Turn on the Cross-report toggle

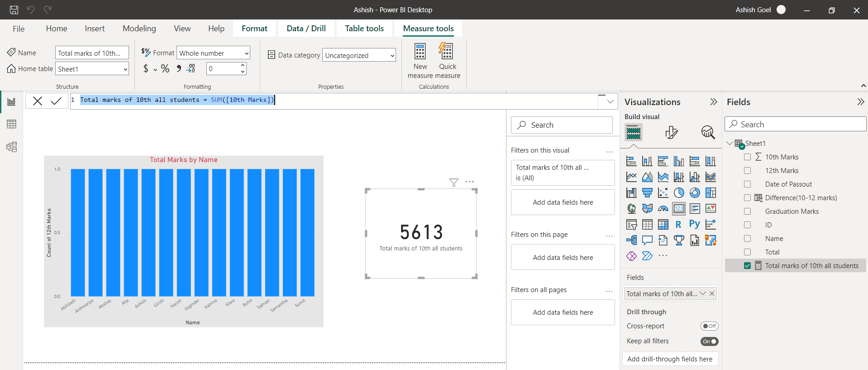[709, 326]
